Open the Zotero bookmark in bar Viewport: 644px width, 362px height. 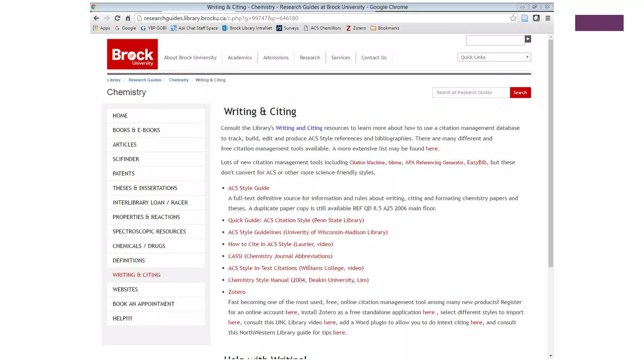pyautogui.click(x=356, y=28)
